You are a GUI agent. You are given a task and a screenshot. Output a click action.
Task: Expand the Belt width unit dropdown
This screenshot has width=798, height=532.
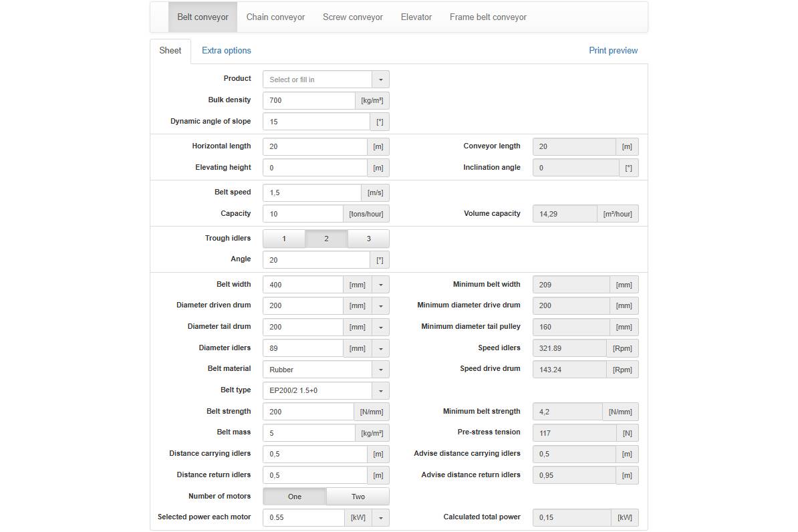[x=380, y=285]
